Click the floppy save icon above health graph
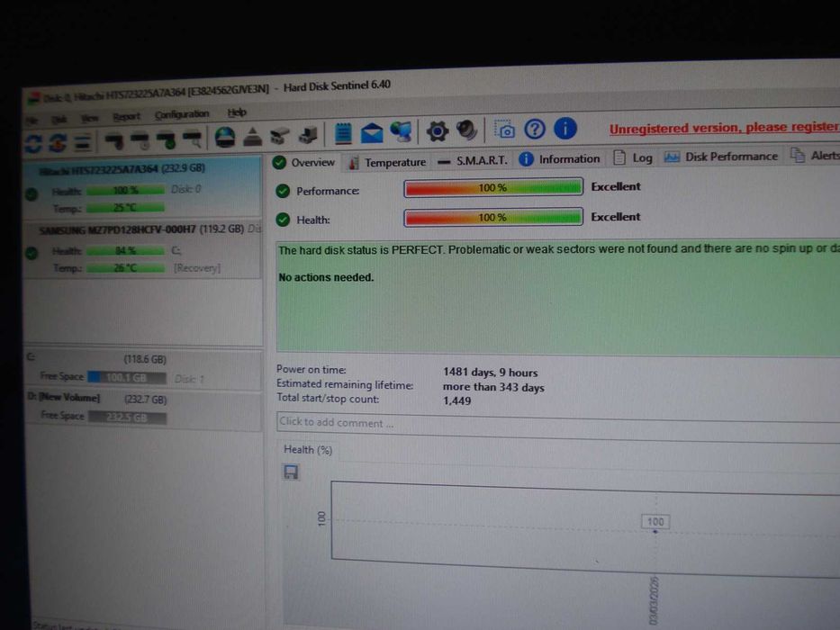This screenshot has height=630, width=840. [x=291, y=472]
